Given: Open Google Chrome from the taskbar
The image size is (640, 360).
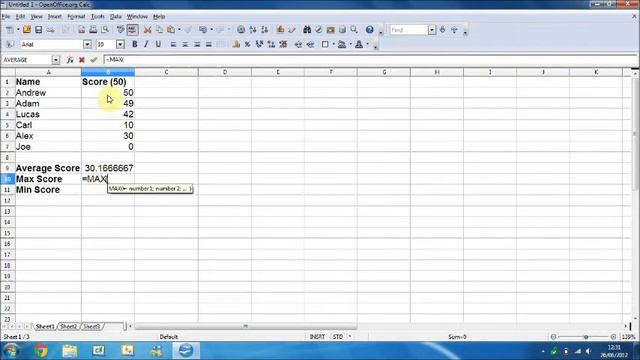Looking at the screenshot, I should 41,351.
